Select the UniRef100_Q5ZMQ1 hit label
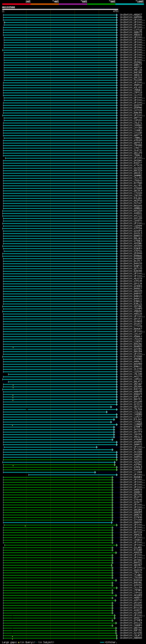The height and width of the screenshot is (644, 146). [131, 63]
